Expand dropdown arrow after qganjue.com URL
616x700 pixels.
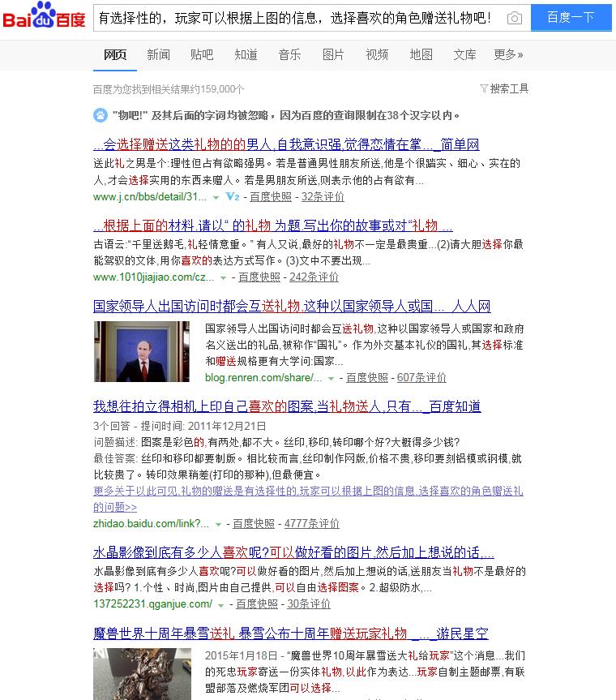point(220,604)
